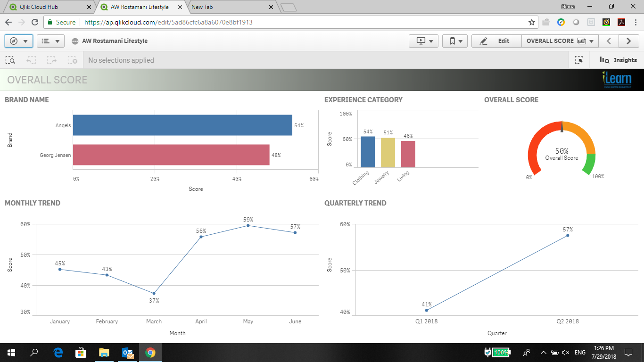644x362 pixels.
Task: Click the AW Rostamani Lifestyle app title
Action: tap(115, 41)
